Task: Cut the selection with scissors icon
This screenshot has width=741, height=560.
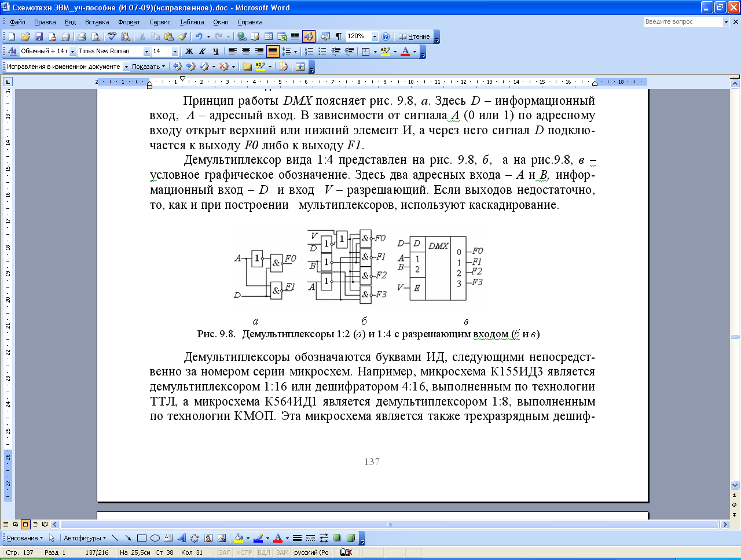Action: [x=142, y=36]
